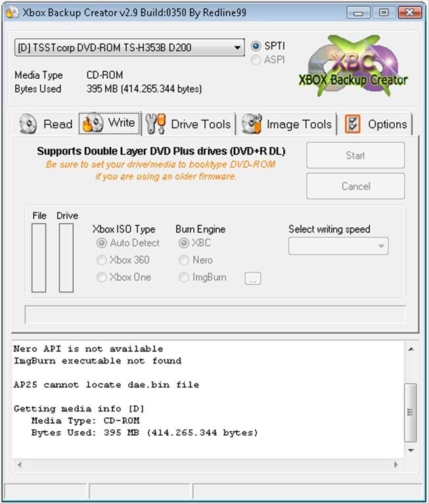Select ImgBurn burn engine
Viewport: 429px width, 504px height.
(184, 277)
